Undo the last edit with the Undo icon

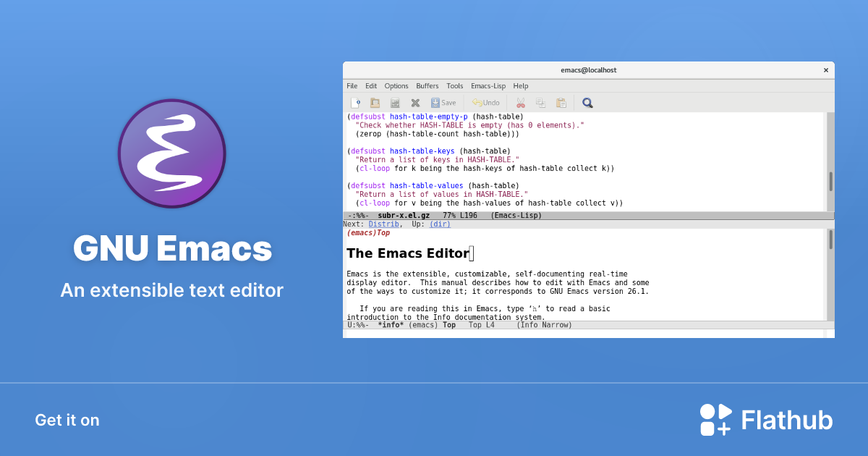pos(485,102)
